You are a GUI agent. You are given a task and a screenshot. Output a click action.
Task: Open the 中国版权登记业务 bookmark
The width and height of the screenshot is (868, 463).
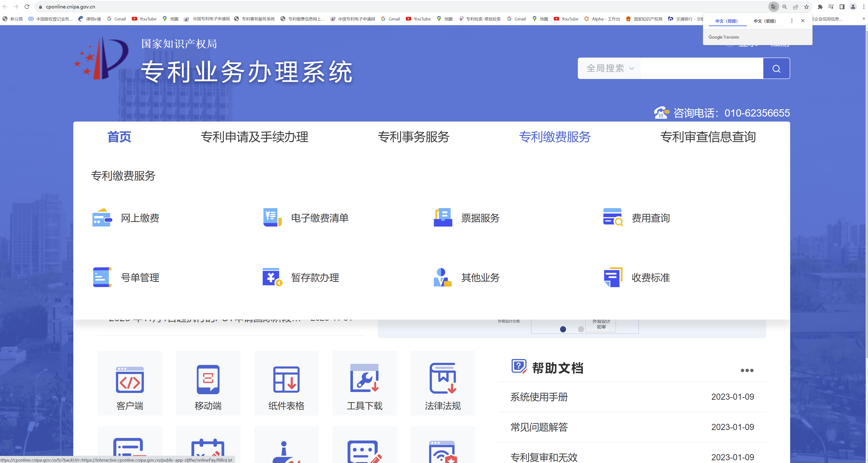pyautogui.click(x=51, y=19)
